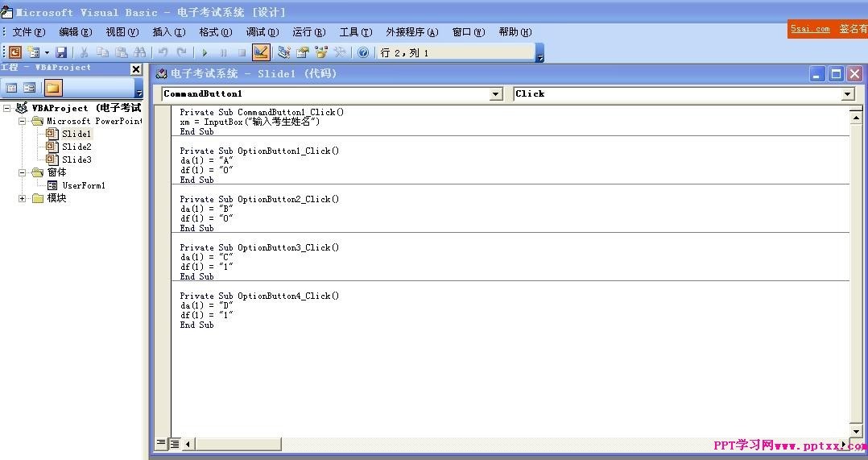Click the code window horizontal scrollbar thumb
This screenshot has width=868, height=460.
(238, 443)
